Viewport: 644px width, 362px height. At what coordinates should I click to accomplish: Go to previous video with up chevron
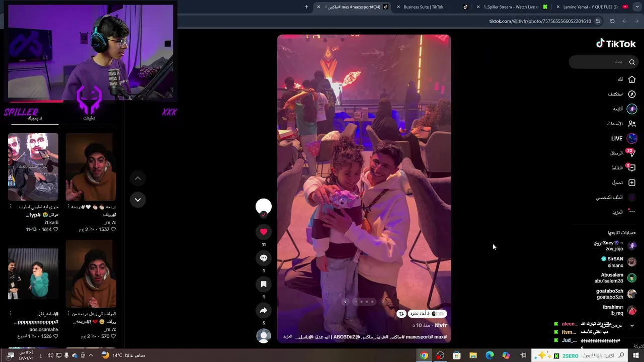click(x=137, y=178)
